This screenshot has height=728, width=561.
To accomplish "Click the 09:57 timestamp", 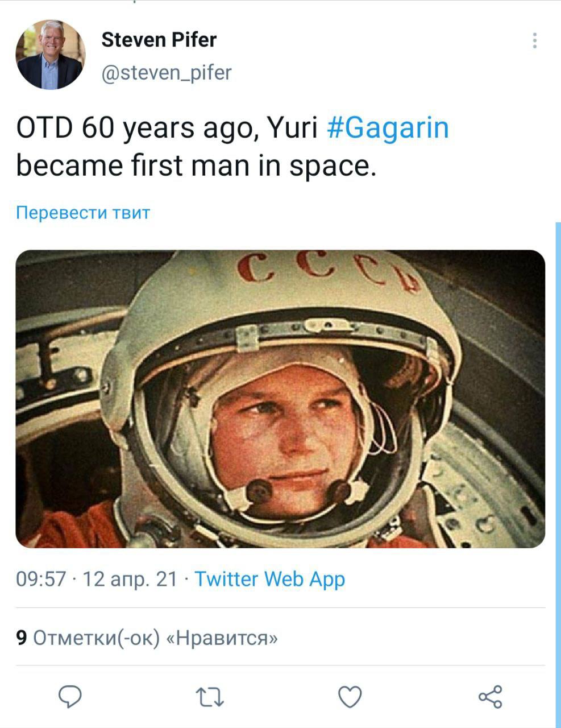I will (41, 579).
